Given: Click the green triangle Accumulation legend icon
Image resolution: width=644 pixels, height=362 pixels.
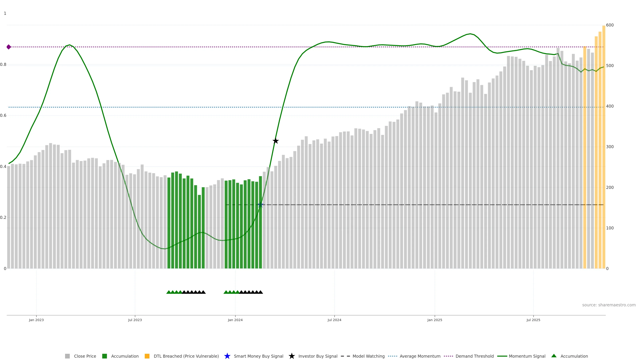Looking at the screenshot, I should (x=554, y=356).
